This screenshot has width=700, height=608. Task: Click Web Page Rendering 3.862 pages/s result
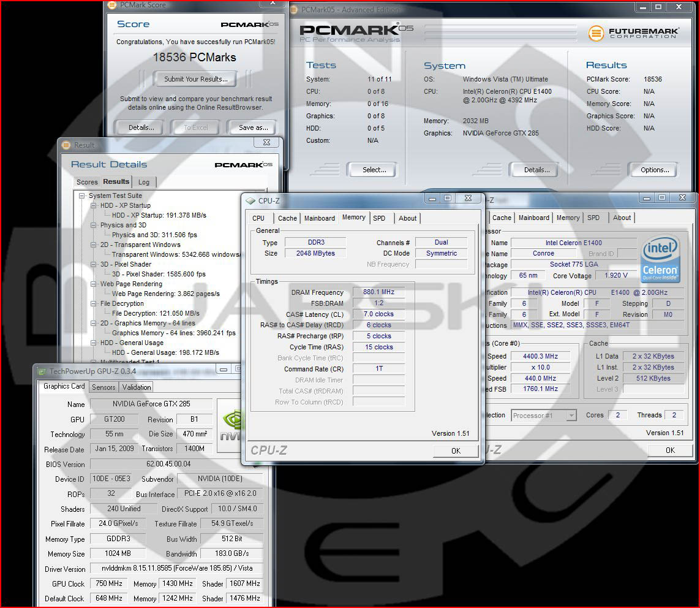pos(165,294)
